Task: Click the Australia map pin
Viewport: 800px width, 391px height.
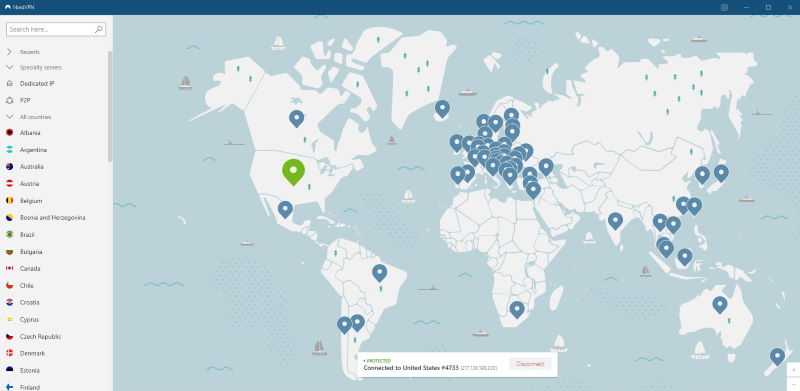Action: click(720, 305)
